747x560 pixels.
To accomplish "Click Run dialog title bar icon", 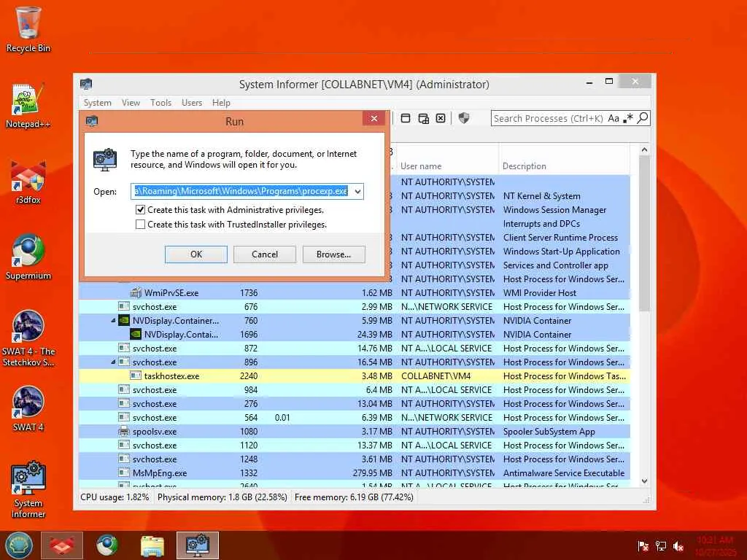I will click(x=92, y=122).
